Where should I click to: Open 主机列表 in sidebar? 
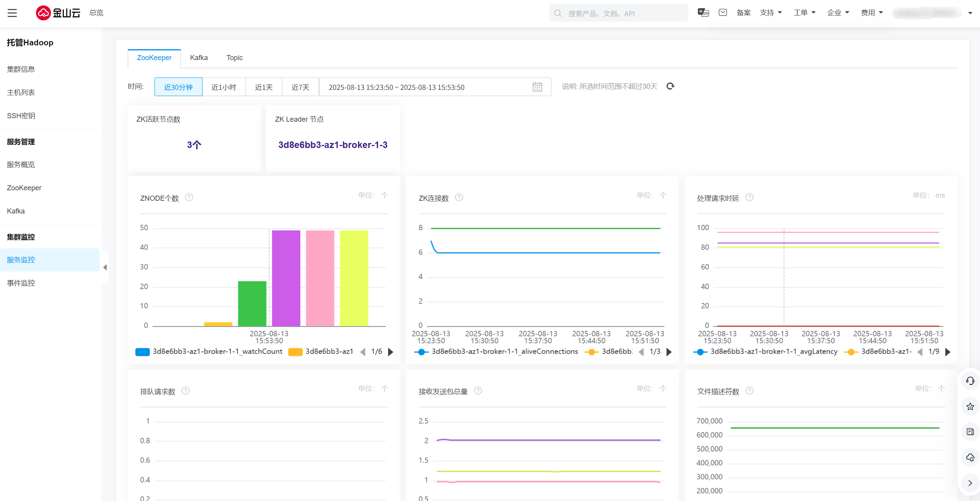21,92
